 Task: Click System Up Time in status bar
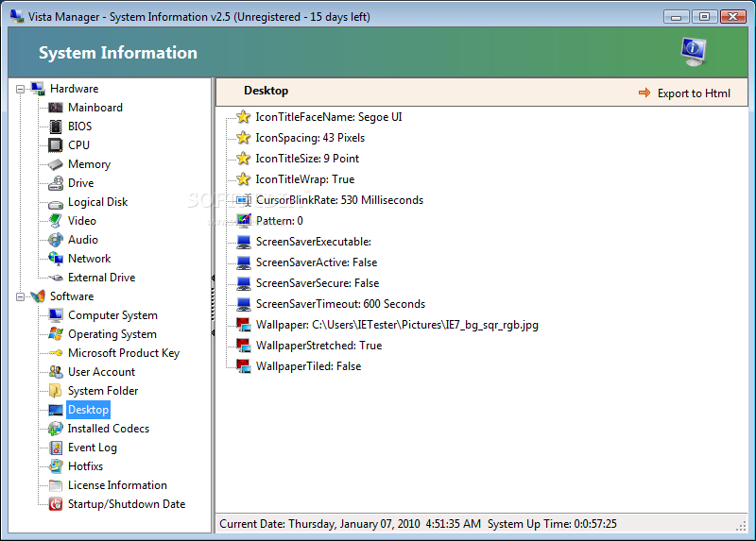552,524
